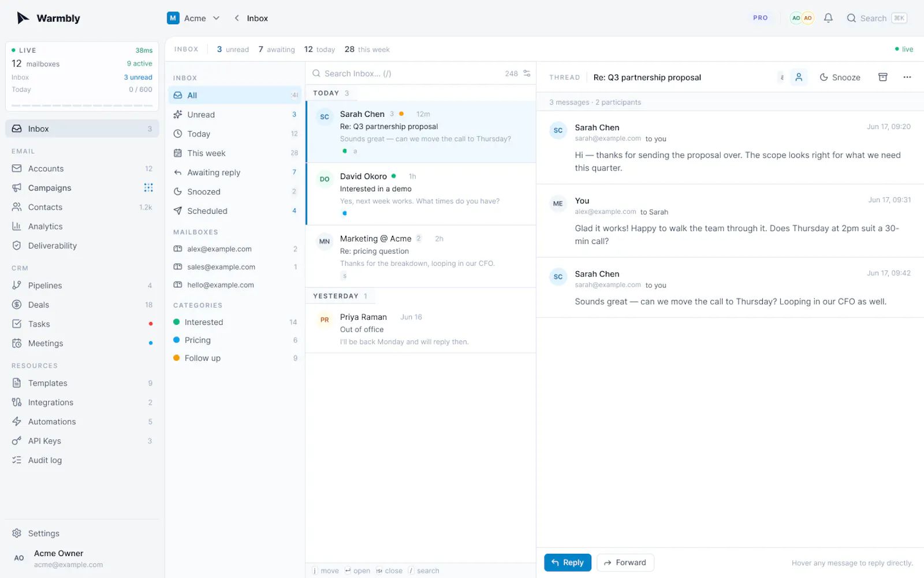
Task: Filter by the orange Follow up category
Action: pos(235,358)
